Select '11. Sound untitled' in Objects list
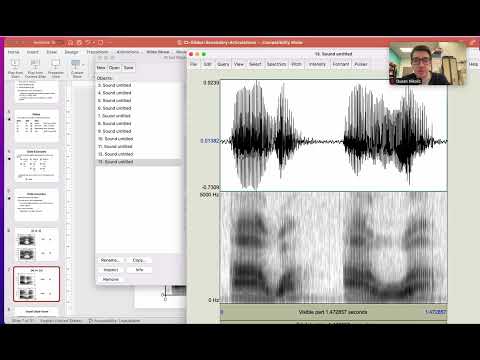The height and width of the screenshot is (360, 480). pos(139,147)
